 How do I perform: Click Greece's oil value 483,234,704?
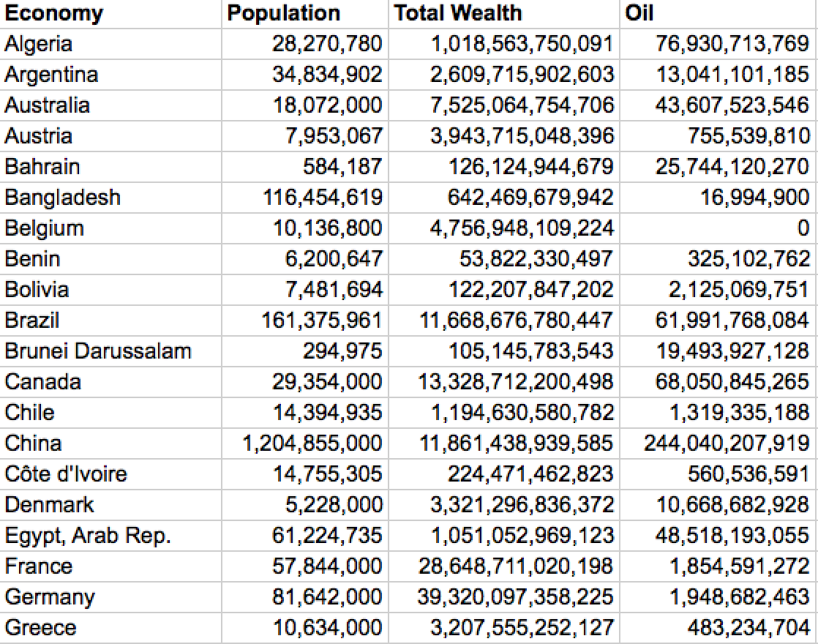[x=748, y=628]
